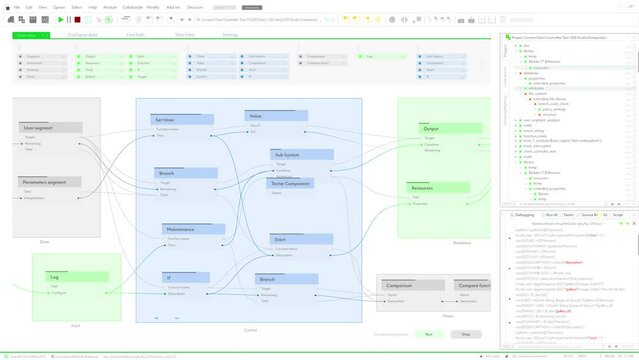Click the green circled icon in the toolbar
Image resolution: width=639 pixels, height=360 pixels.
pos(109,20)
